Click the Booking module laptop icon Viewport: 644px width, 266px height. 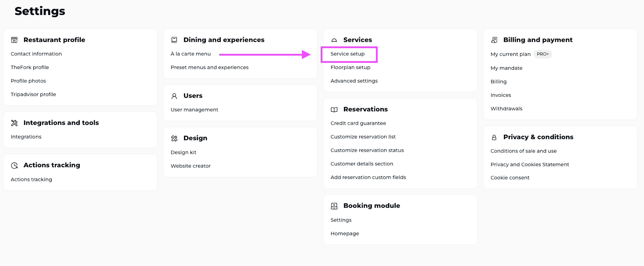click(x=334, y=206)
